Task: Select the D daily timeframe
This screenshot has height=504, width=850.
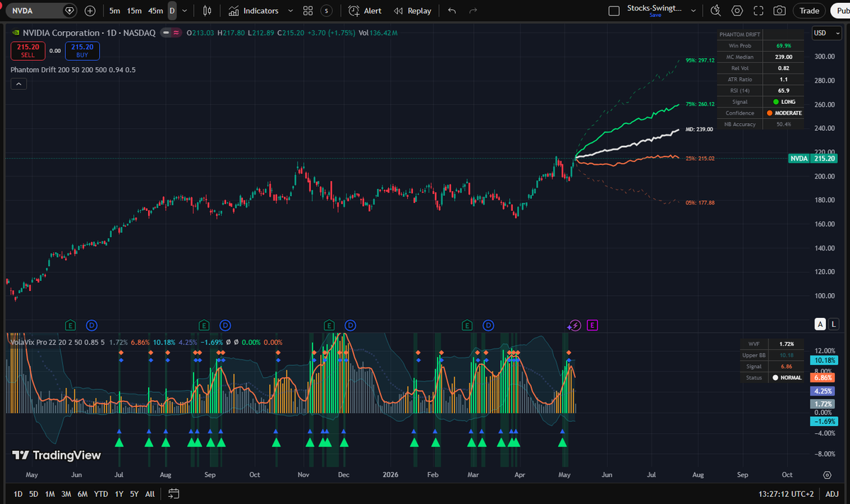Action: [x=172, y=11]
